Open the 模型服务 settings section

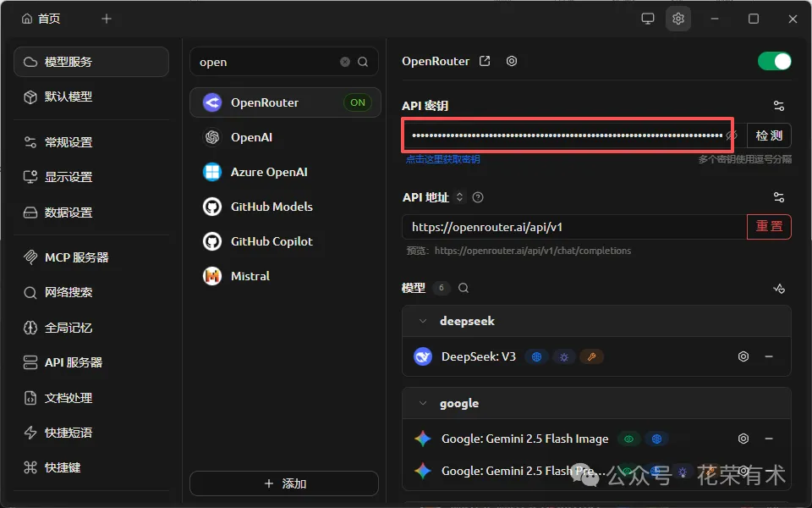point(91,62)
